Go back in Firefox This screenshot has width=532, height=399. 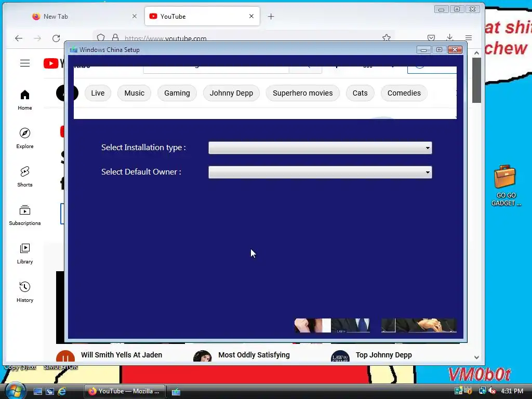19,38
